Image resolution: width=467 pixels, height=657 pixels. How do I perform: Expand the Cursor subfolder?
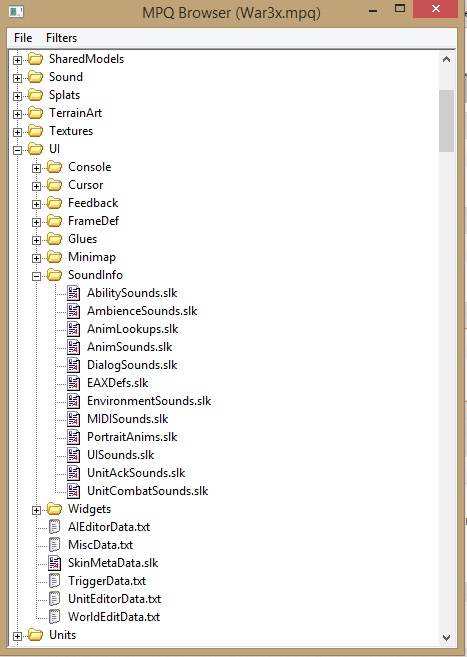36,186
